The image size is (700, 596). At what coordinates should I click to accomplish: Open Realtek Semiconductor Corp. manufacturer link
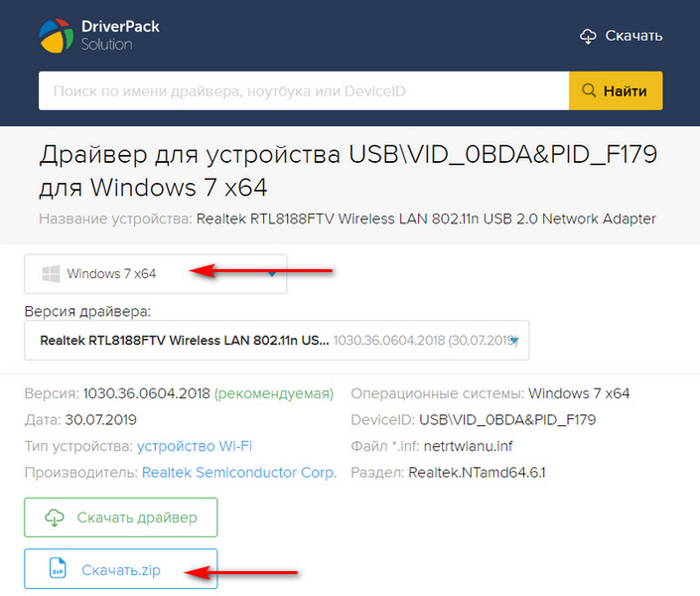coord(239,473)
